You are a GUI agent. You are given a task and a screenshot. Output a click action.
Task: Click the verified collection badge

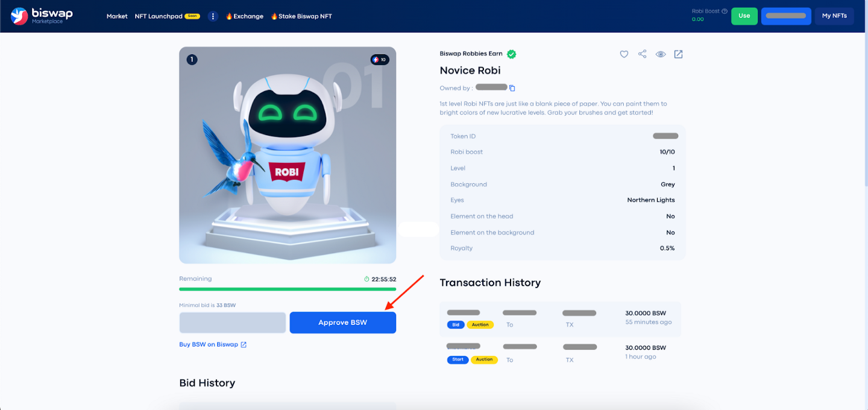pyautogui.click(x=511, y=54)
